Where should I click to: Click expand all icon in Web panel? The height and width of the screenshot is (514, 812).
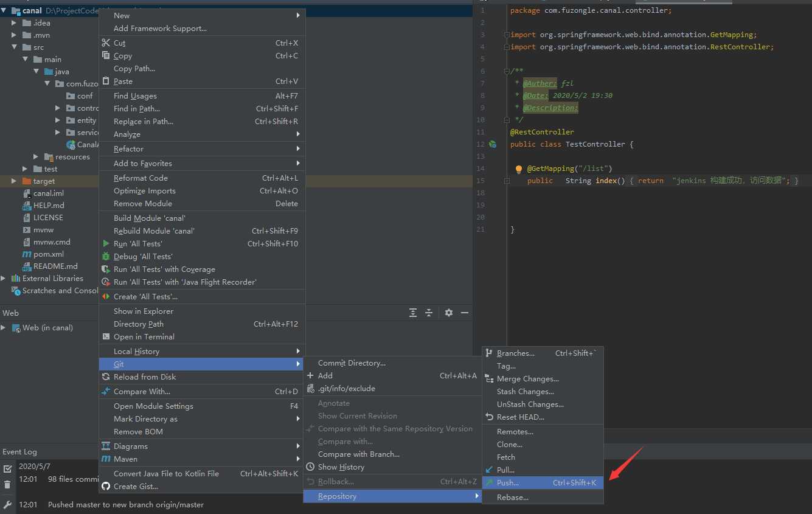[x=413, y=313]
